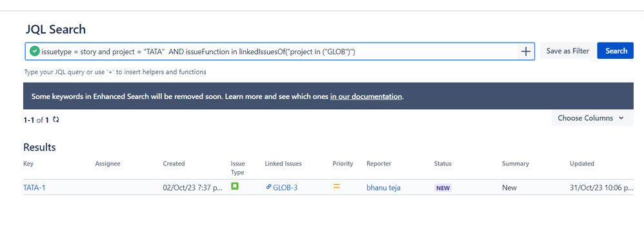Sort by the Updated column header
This screenshot has width=644, height=237.
point(582,163)
